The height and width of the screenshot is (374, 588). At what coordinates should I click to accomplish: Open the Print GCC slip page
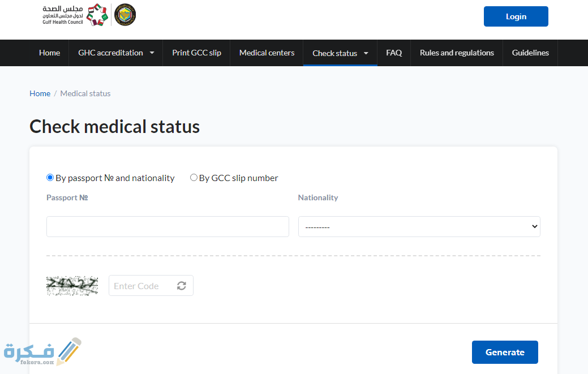click(x=196, y=53)
